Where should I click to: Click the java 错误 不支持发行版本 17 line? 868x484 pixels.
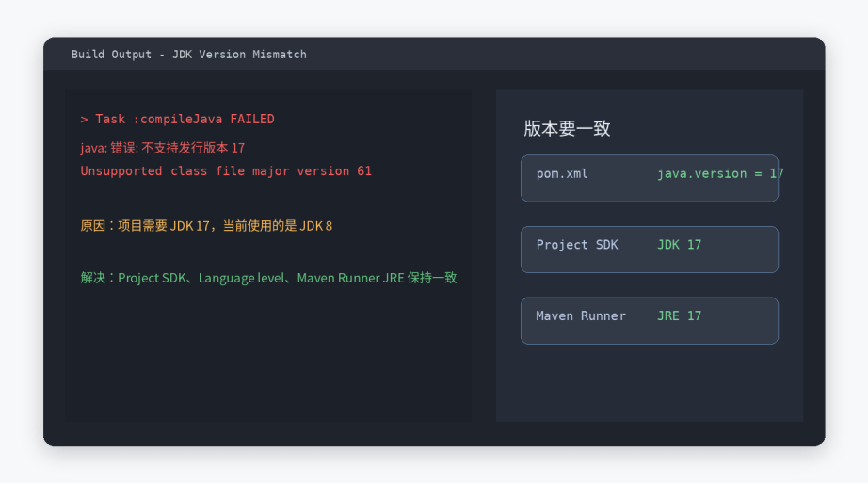(x=162, y=148)
